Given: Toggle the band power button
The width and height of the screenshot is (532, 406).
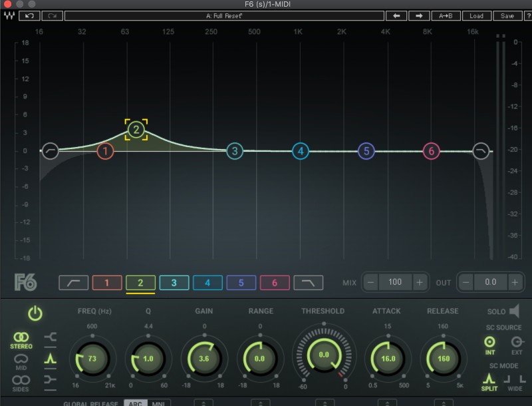Looking at the screenshot, I should 35,313.
